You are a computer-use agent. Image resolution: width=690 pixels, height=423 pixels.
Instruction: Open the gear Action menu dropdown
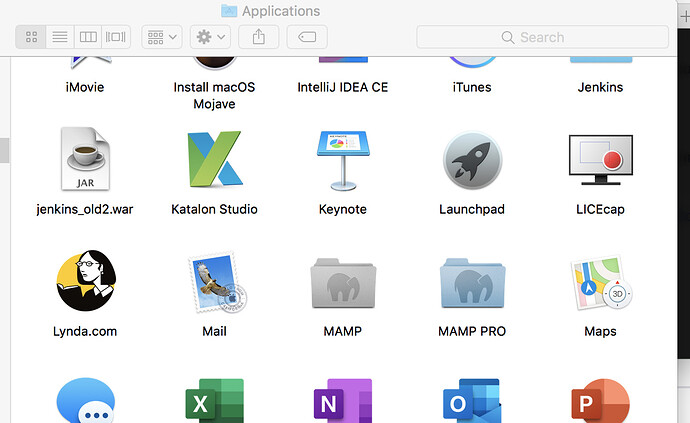(210, 37)
